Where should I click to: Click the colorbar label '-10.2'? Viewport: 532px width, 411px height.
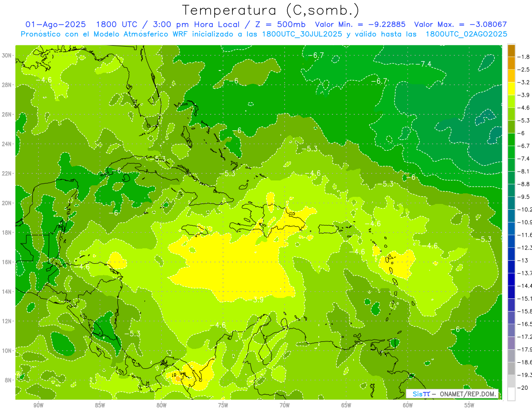coord(524,209)
